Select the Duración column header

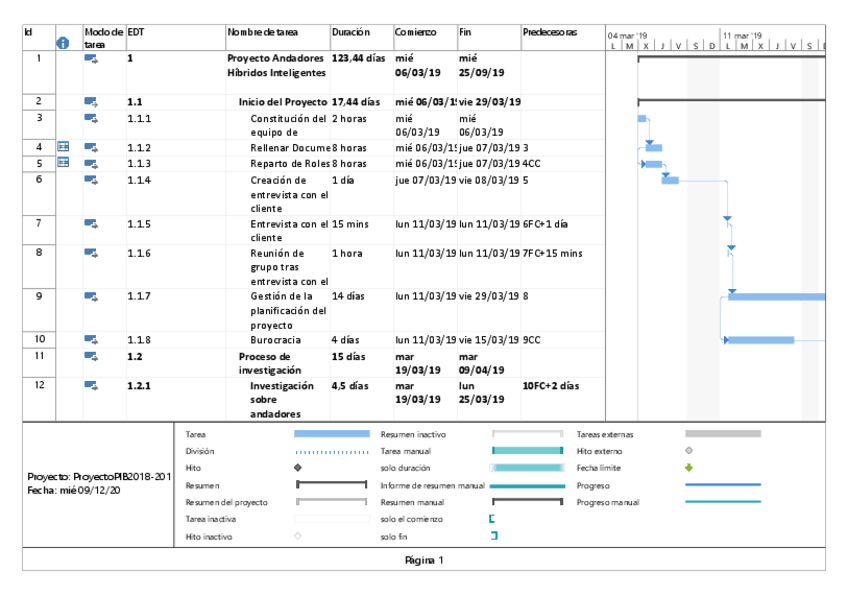pos(350,33)
